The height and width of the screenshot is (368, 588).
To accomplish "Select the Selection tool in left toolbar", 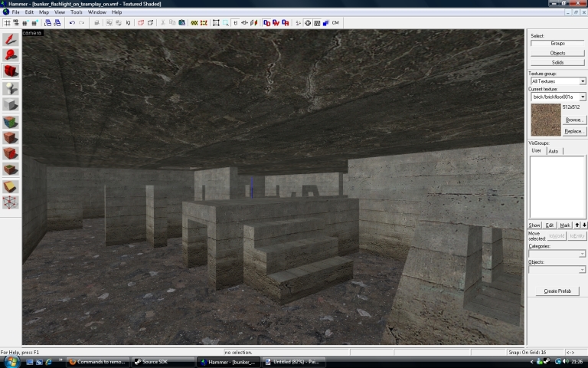I will click(11, 38).
